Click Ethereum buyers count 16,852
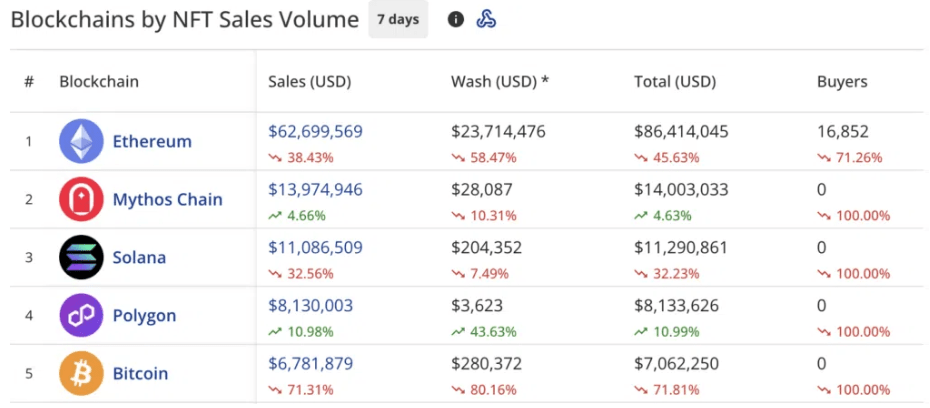The width and height of the screenshot is (930, 408). point(843,131)
